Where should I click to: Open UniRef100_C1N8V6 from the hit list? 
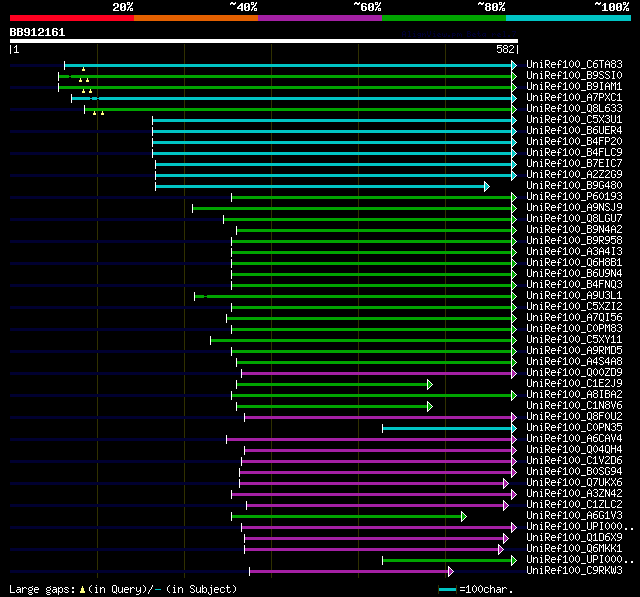[x=574, y=406]
